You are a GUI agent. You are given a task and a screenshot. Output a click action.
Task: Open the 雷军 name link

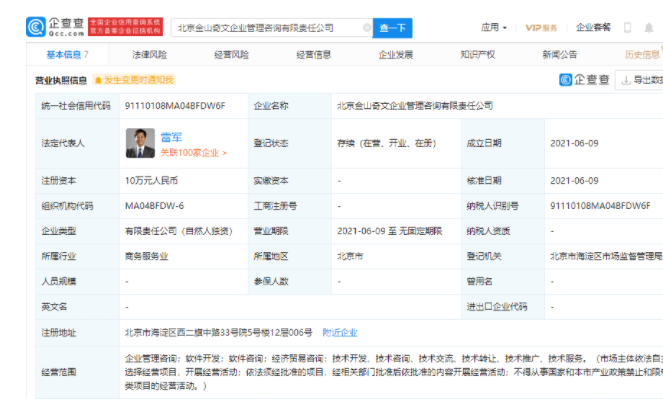[171, 137]
